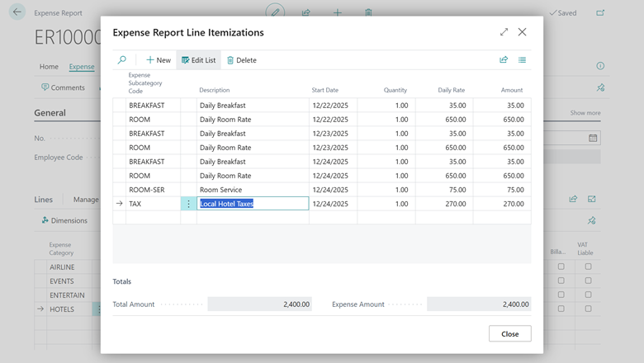Select the TAX subcategory code cell
This screenshot has width=644, height=363.
(153, 204)
